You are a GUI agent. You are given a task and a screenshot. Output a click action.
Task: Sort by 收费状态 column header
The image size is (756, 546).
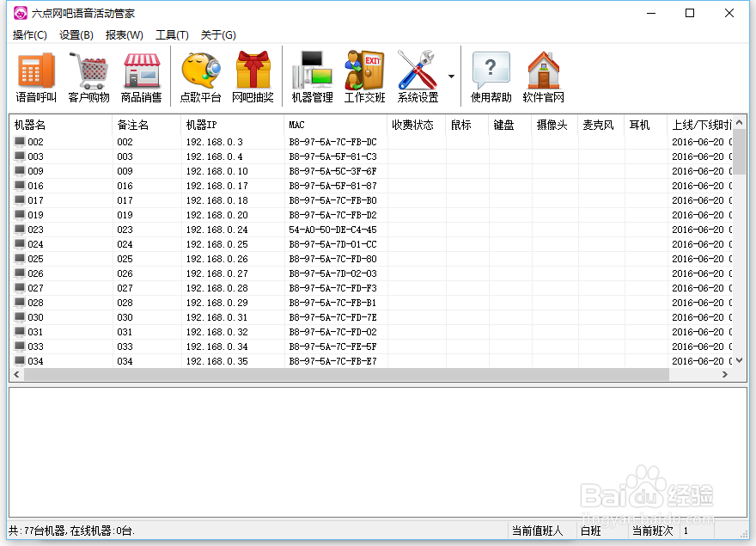click(417, 125)
